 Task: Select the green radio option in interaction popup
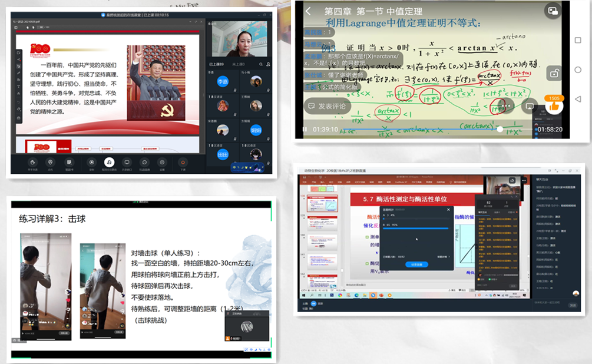pos(490,279)
